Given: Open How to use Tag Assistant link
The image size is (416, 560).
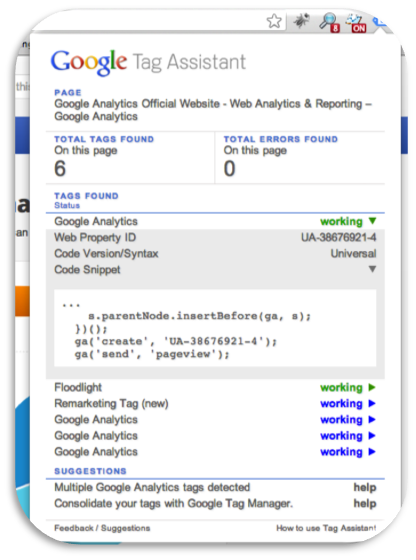Looking at the screenshot, I should (326, 528).
